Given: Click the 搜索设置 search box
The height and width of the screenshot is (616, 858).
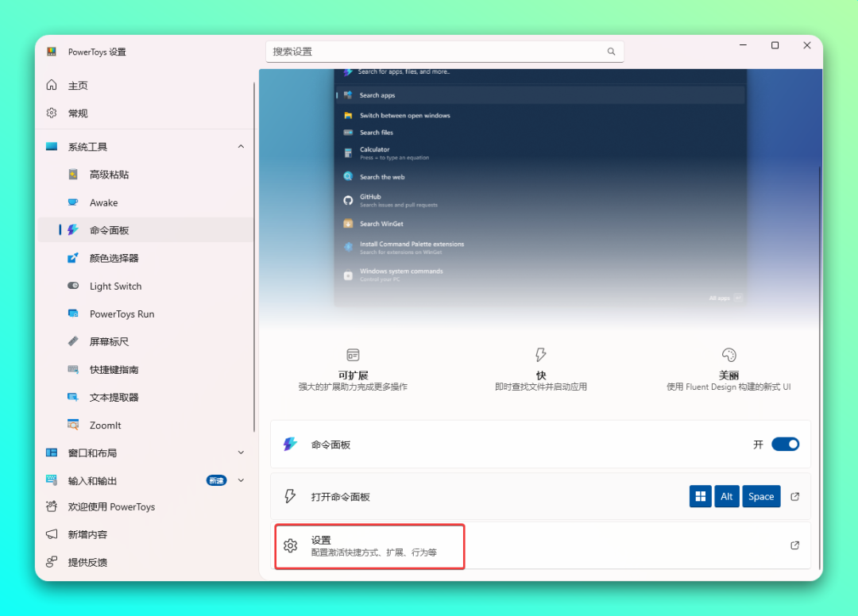Looking at the screenshot, I should [x=437, y=52].
